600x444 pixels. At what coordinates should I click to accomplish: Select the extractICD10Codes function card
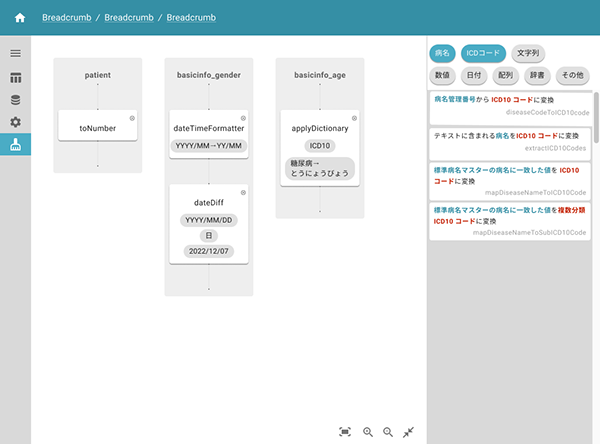pos(509,141)
